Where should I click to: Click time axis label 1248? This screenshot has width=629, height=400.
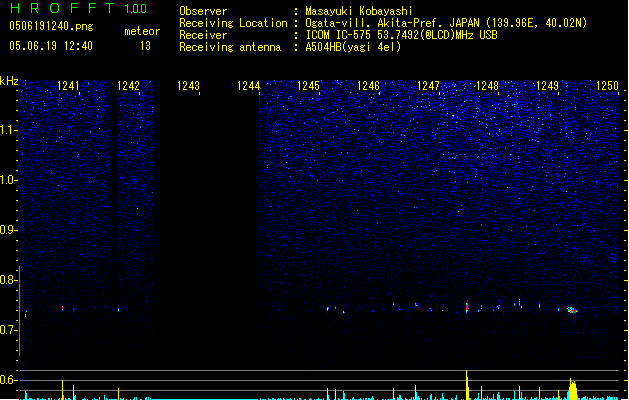tap(487, 86)
